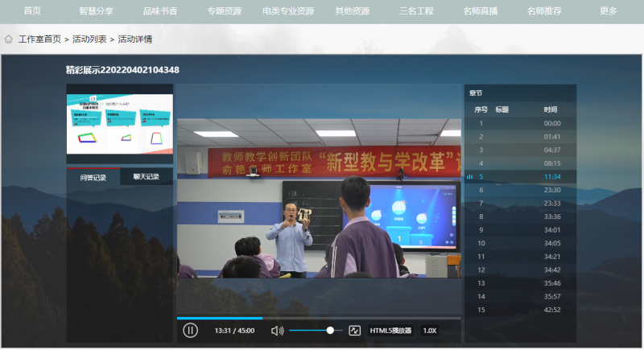Open 品味书香 navigation item
Image resolution: width=644 pixels, height=350 pixels.
(x=160, y=11)
